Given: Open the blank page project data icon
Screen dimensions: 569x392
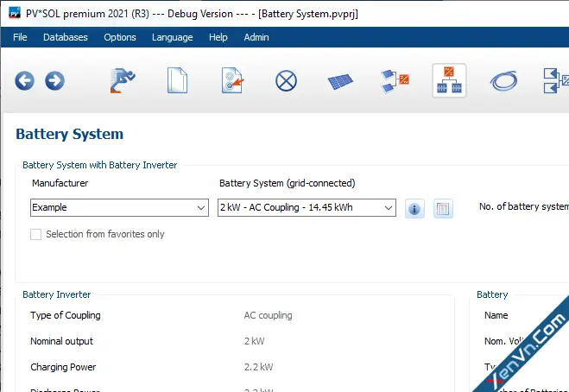Looking at the screenshot, I should pos(178,80).
